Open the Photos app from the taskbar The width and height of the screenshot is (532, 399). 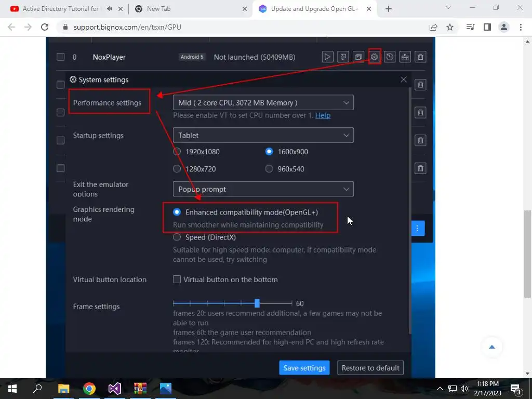point(166,389)
